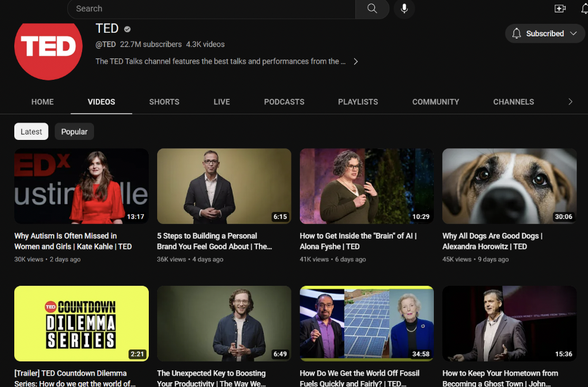This screenshot has height=387, width=588.
Task: Click the TED channel avatar logo
Action: click(x=48, y=51)
